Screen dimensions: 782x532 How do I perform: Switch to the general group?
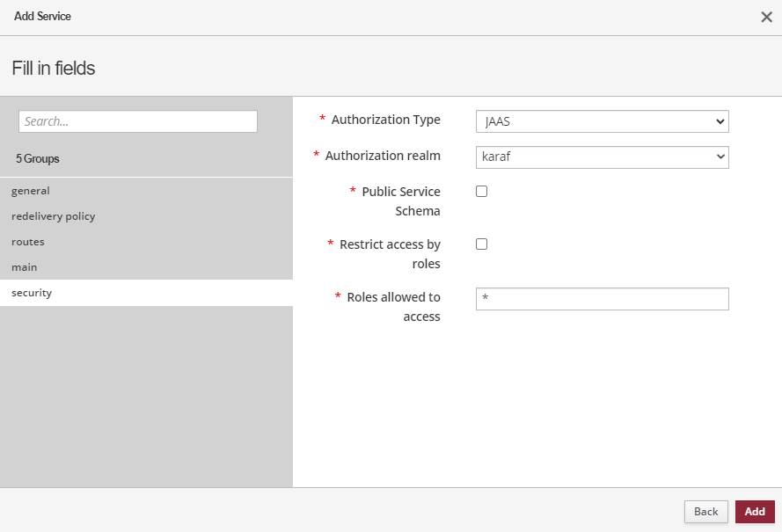coord(30,190)
